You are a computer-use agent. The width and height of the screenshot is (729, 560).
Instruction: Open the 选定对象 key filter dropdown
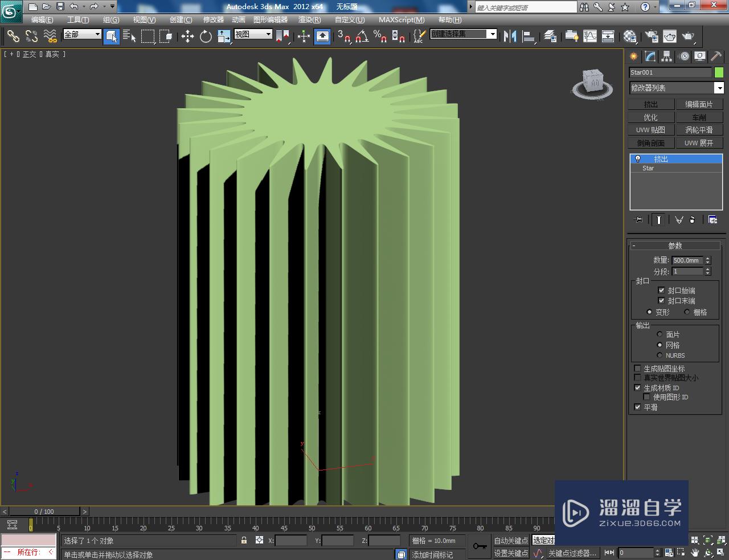point(544,540)
